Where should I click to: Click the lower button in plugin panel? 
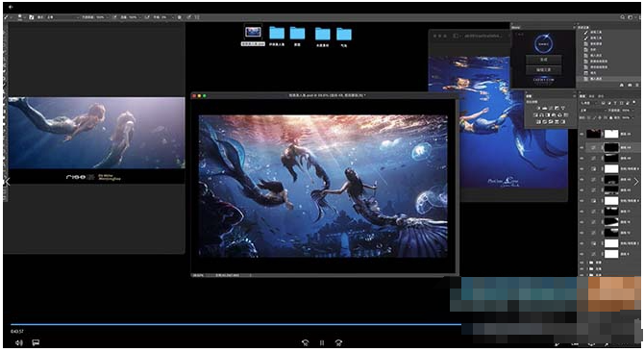tap(544, 70)
